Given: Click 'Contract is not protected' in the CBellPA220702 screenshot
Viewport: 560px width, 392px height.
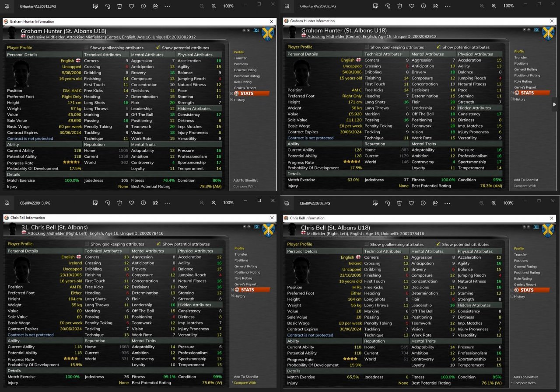Looking at the screenshot, I should (x=310, y=335).
